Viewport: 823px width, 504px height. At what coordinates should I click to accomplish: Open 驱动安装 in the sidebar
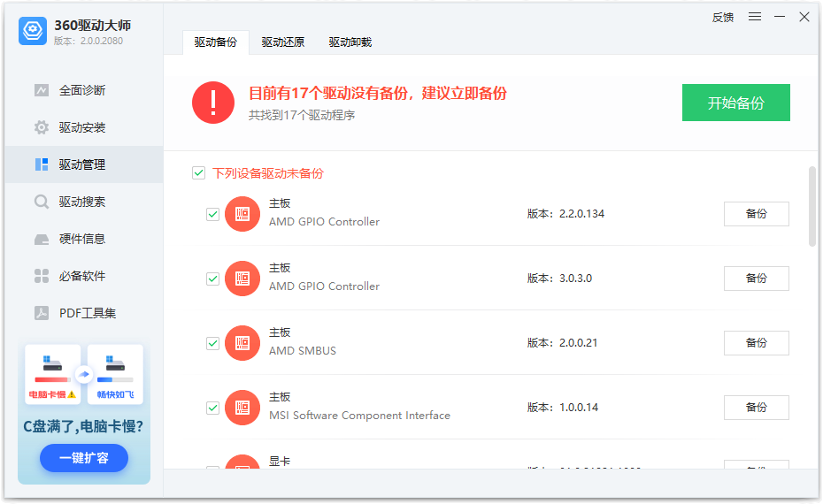tap(84, 127)
